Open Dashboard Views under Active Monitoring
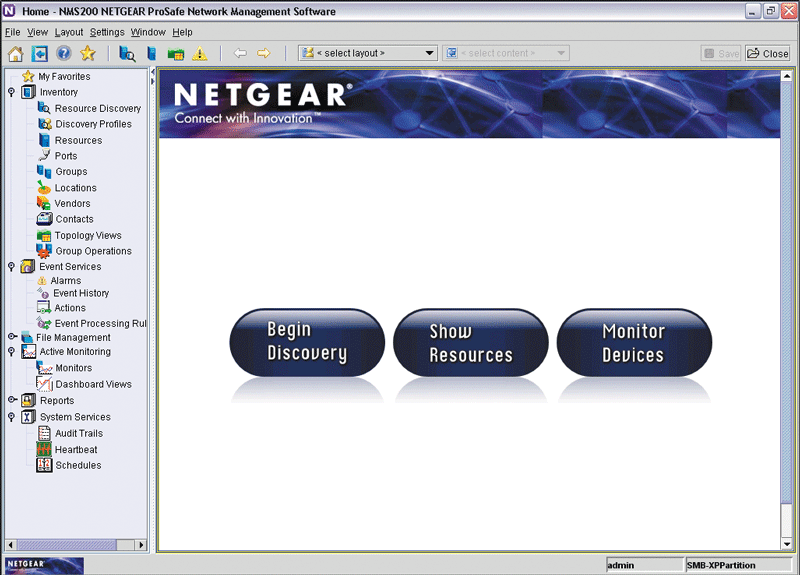 click(x=93, y=385)
